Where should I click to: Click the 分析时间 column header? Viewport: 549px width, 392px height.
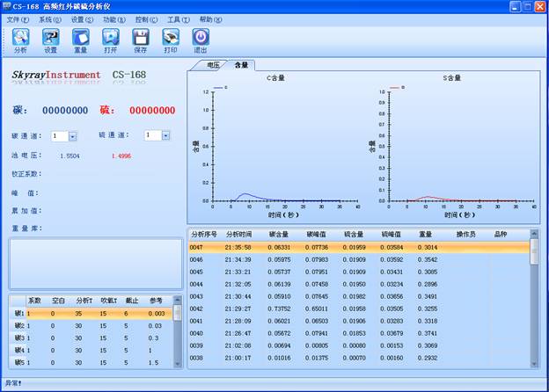[238, 235]
